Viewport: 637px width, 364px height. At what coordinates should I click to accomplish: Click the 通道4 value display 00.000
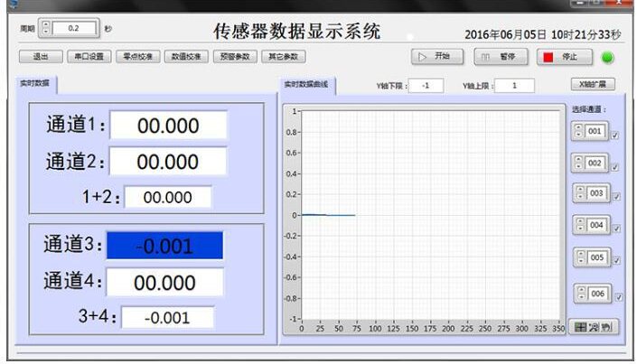pos(164,283)
